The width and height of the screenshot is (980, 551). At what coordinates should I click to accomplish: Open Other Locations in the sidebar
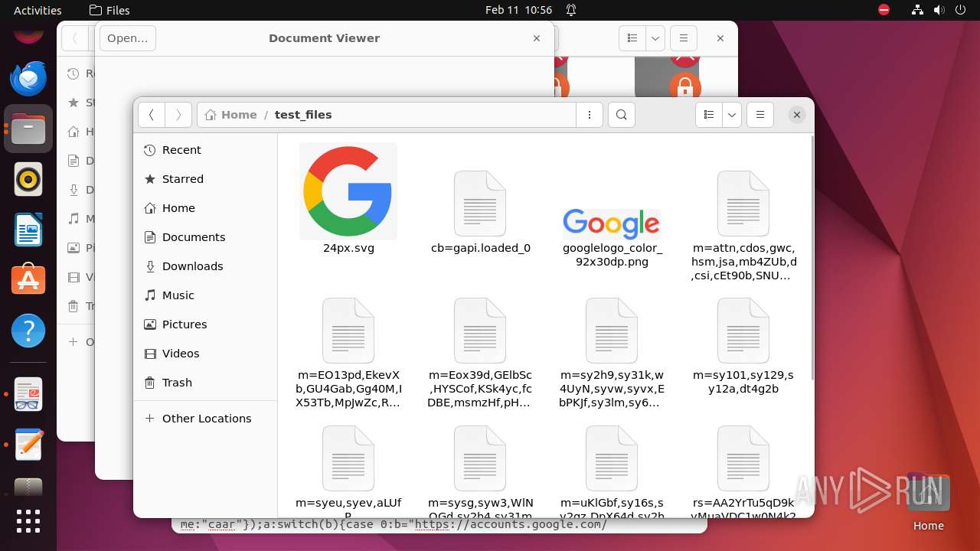point(205,419)
